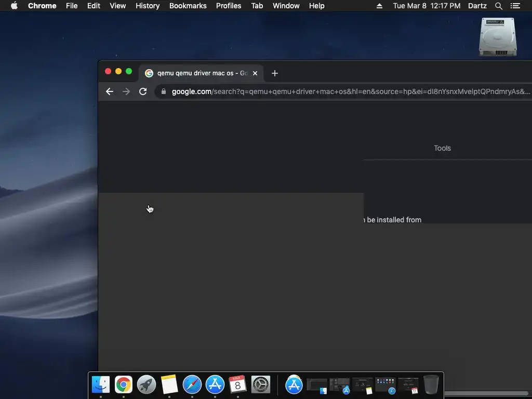Viewport: 532px width, 399px height.
Task: Restore the minimized Safari window thumbnail
Action: tap(385, 385)
